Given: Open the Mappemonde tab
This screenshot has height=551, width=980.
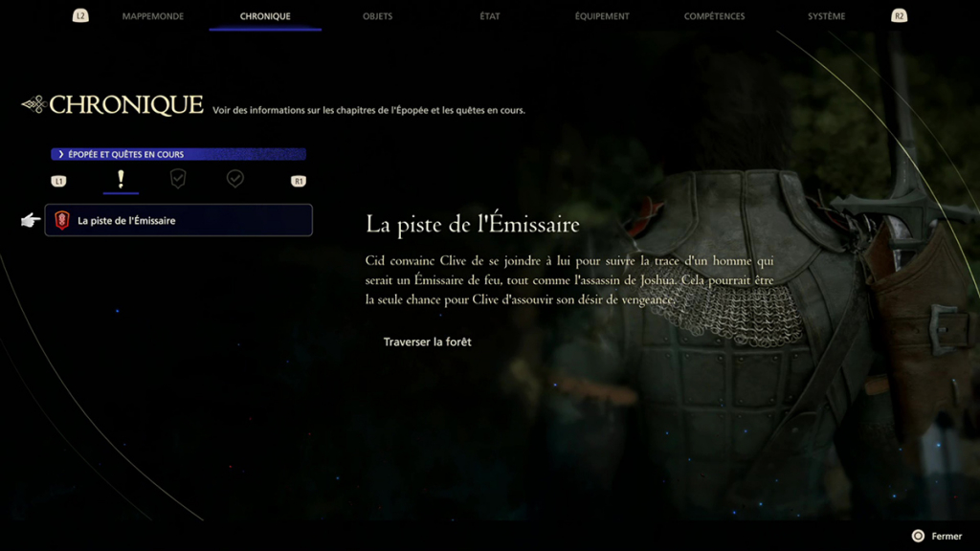Looking at the screenshot, I should click(153, 16).
